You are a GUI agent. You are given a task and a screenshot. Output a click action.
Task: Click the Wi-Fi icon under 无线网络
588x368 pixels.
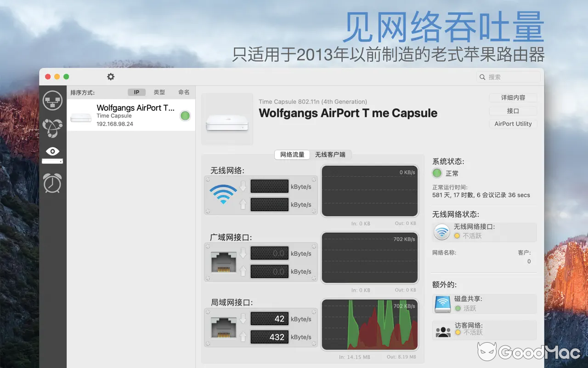point(223,195)
